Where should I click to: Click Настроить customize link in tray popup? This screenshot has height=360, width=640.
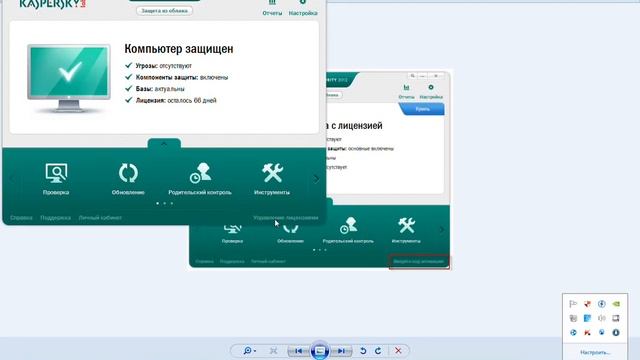coord(595,352)
